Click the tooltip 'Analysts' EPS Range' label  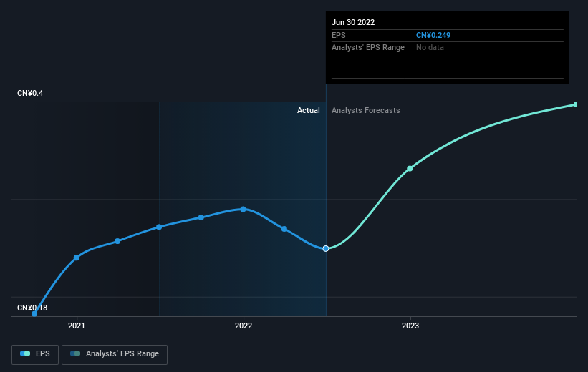pyautogui.click(x=368, y=48)
